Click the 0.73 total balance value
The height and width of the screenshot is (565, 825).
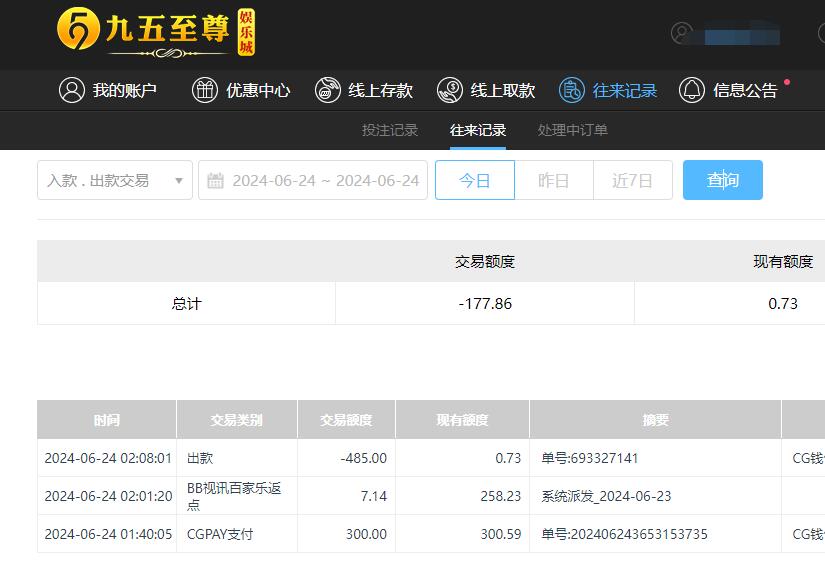(783, 304)
